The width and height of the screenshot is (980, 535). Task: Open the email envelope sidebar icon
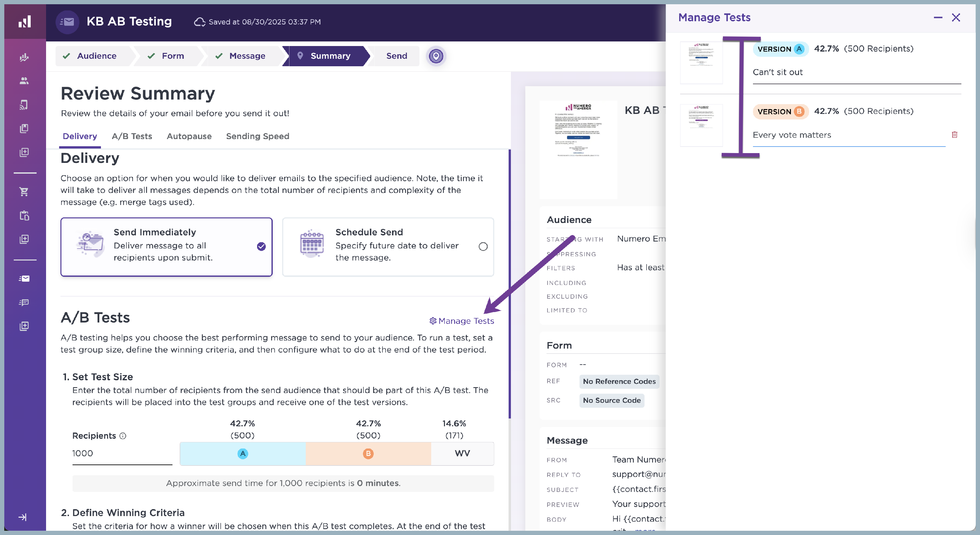point(24,279)
